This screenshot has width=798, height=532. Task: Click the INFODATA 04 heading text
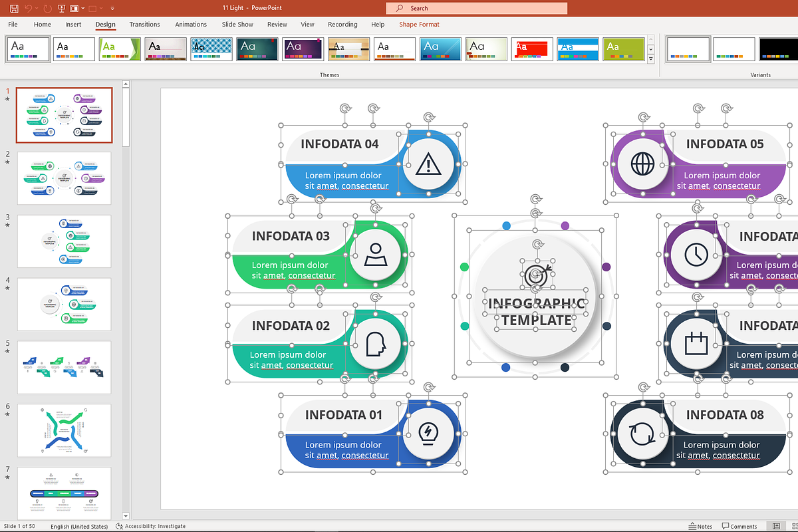coord(340,144)
